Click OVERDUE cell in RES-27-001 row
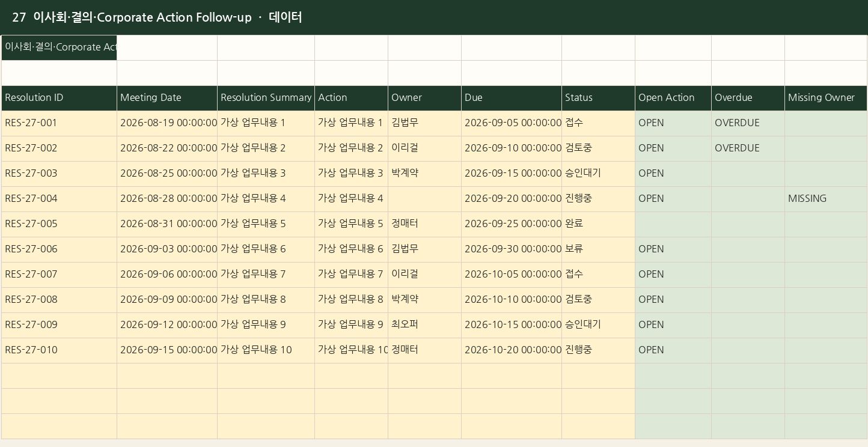Screen dimensions: 868x447 coord(748,123)
